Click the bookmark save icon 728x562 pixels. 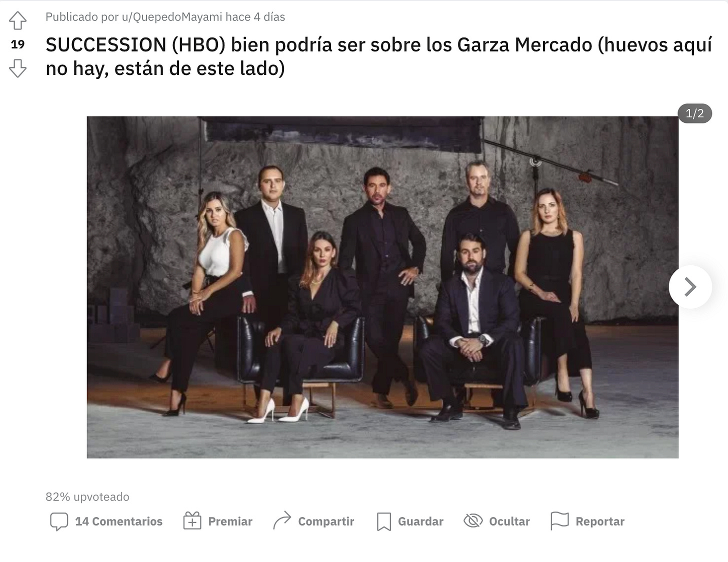[383, 522]
